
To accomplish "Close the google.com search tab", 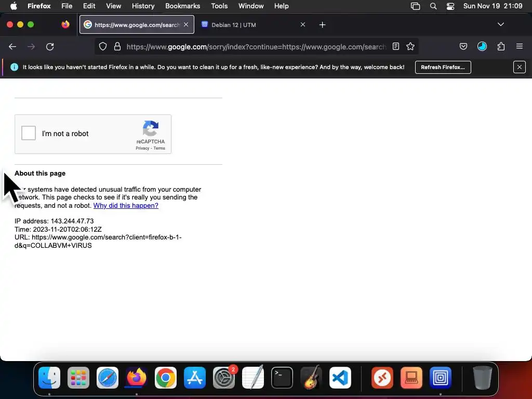I will [186, 24].
